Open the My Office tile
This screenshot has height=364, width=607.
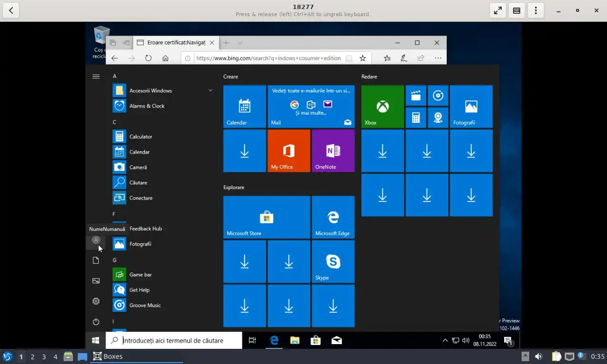coord(289,151)
